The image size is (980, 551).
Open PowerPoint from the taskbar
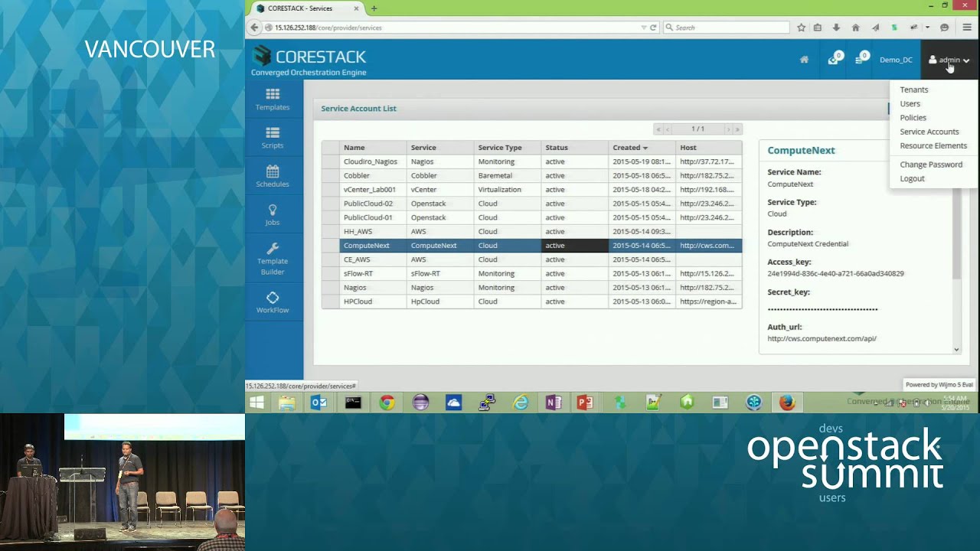[585, 403]
